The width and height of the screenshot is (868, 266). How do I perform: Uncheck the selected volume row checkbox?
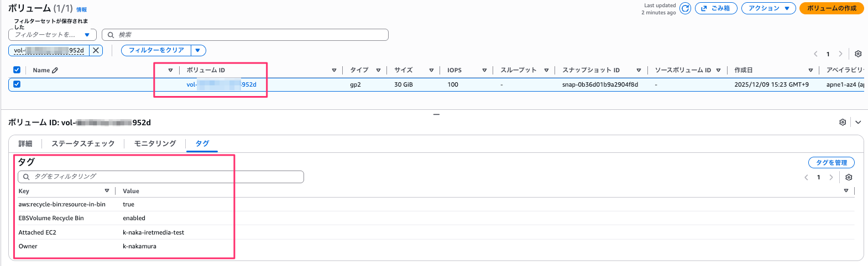[17, 84]
